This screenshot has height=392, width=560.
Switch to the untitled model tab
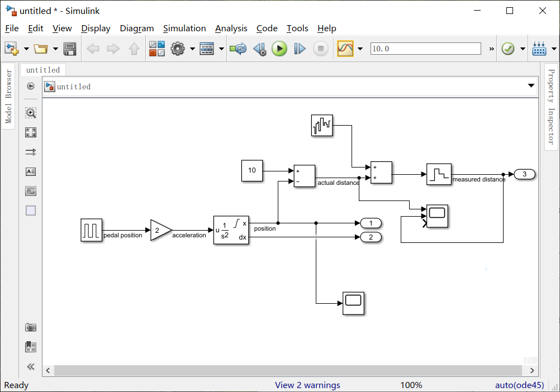[x=43, y=70]
